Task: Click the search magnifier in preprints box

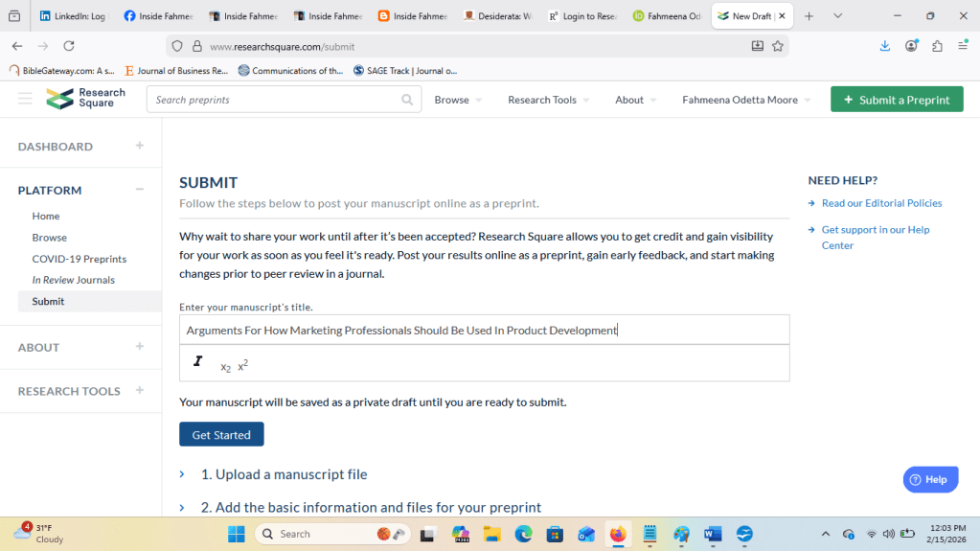Action: click(407, 100)
